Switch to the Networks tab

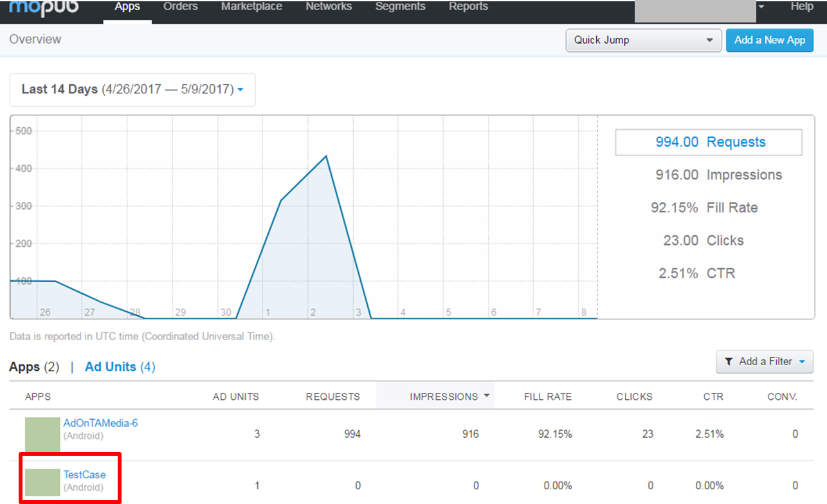point(329,6)
